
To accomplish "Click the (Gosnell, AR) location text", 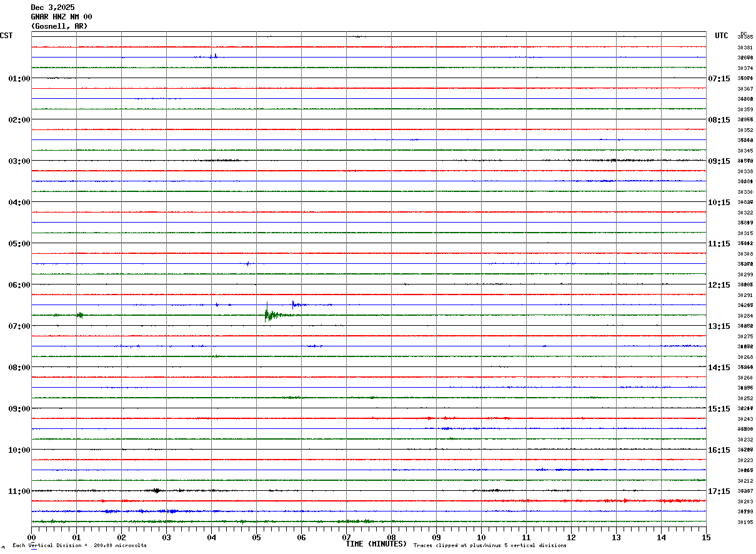I will point(59,26).
